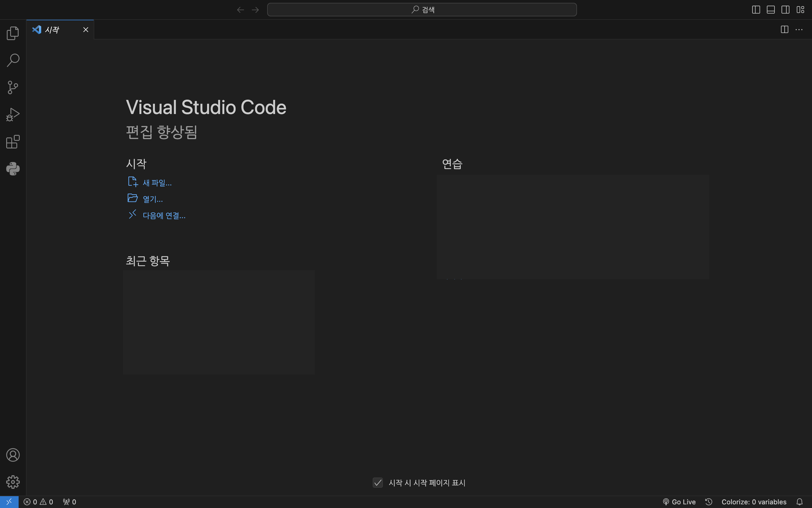Open the Python extension view
The width and height of the screenshot is (812, 508).
(13, 169)
